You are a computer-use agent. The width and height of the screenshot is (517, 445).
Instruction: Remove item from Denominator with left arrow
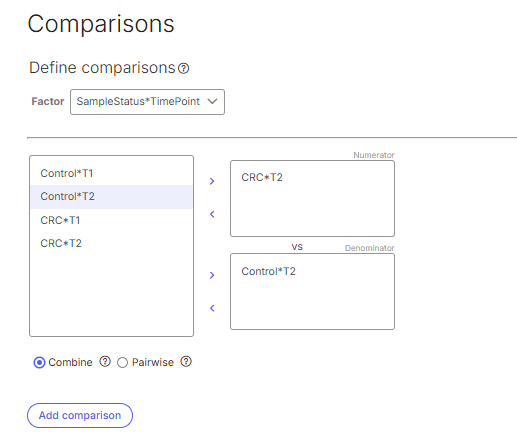tap(212, 308)
